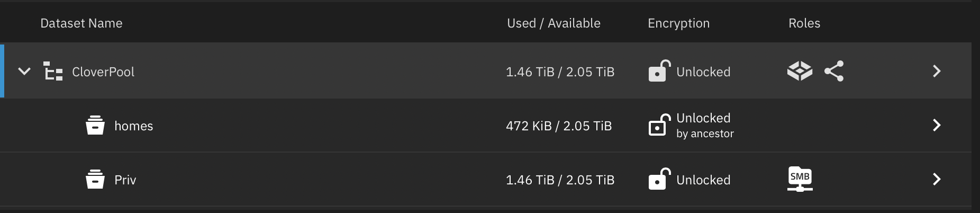The width and height of the screenshot is (980, 213).
Task: Collapse the CloverPool dataset tree
Action: pos(24,71)
